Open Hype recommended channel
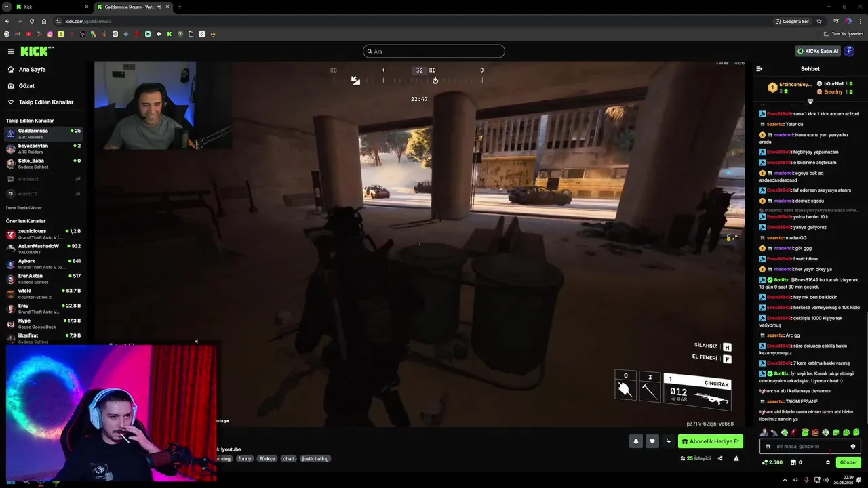 pyautogui.click(x=43, y=324)
